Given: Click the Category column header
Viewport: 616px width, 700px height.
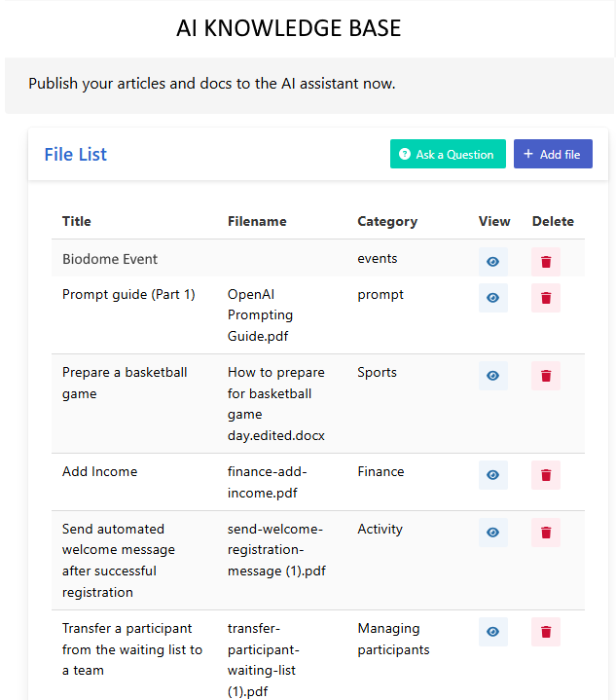Looking at the screenshot, I should 387,221.
